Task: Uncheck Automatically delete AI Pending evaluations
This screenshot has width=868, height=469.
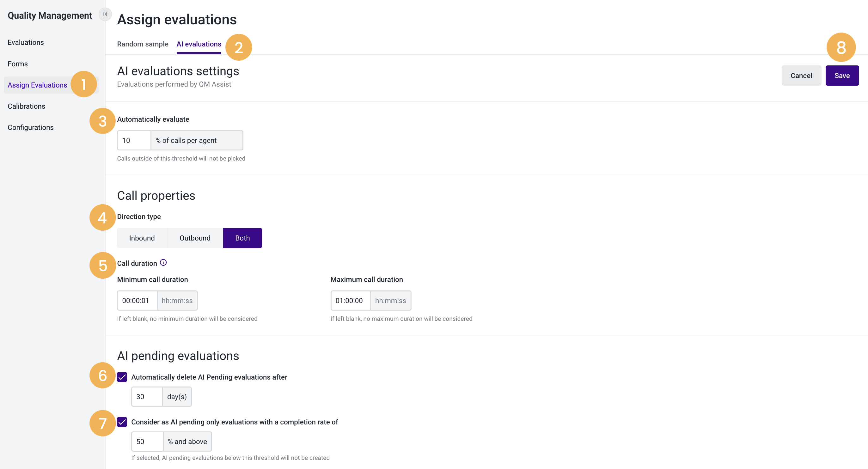Action: coord(122,377)
